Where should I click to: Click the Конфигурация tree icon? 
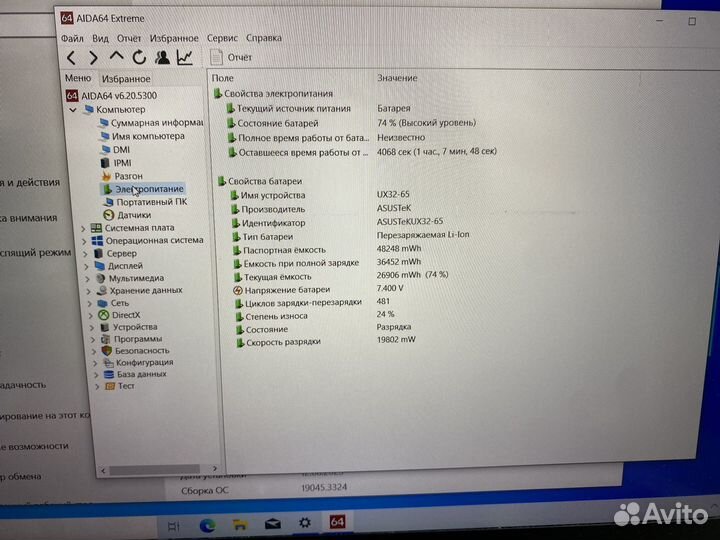pyautogui.click(x=108, y=363)
